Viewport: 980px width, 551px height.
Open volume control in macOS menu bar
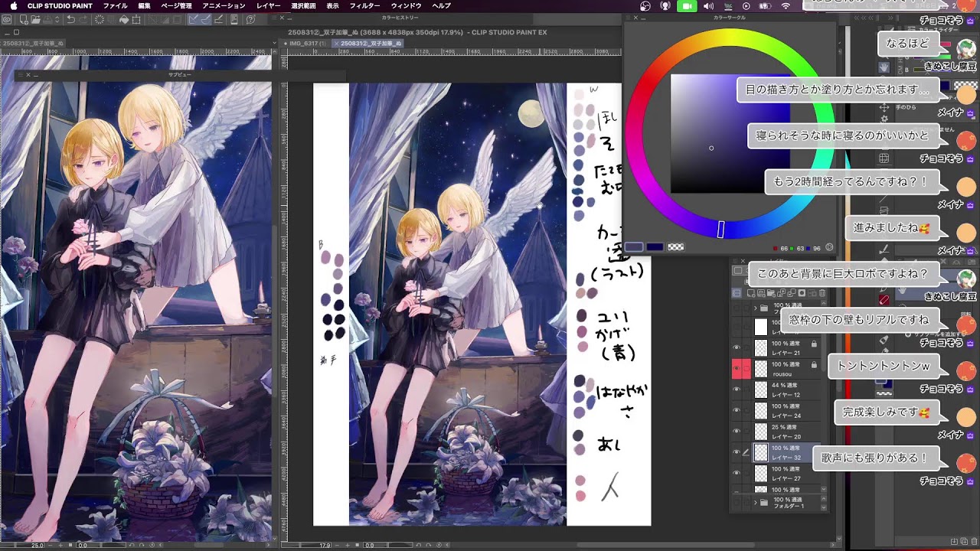[x=707, y=6]
